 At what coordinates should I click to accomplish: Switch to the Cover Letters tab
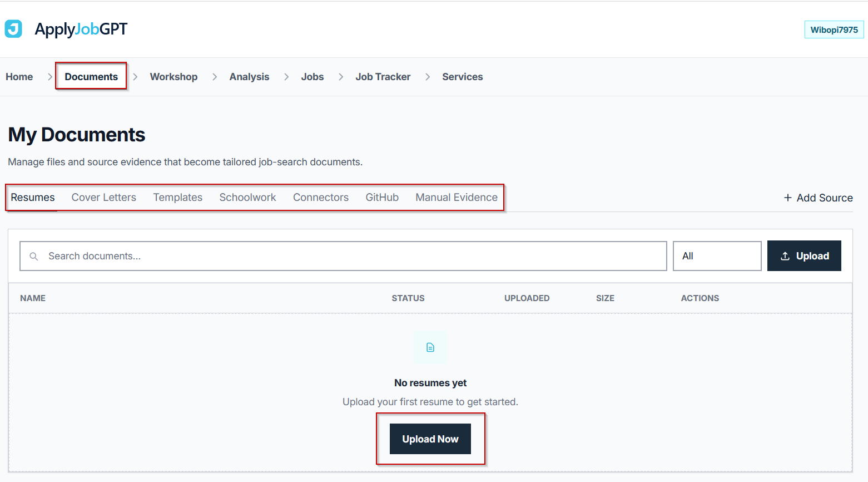click(104, 198)
